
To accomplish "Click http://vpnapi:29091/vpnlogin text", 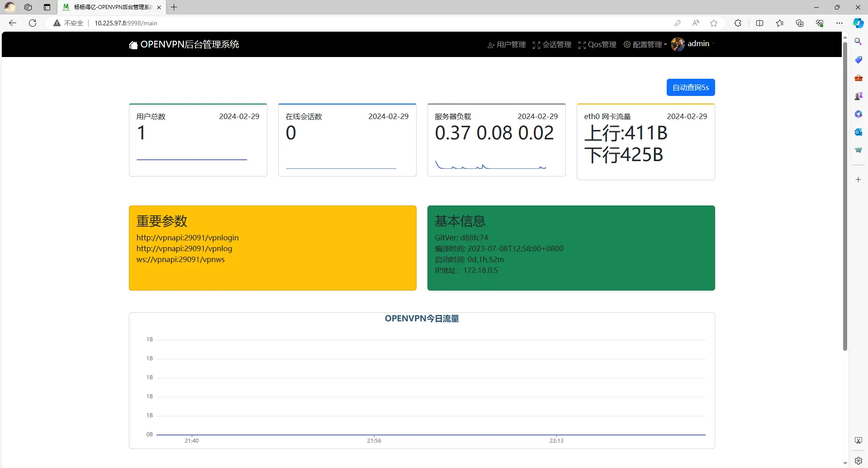I will (x=188, y=238).
